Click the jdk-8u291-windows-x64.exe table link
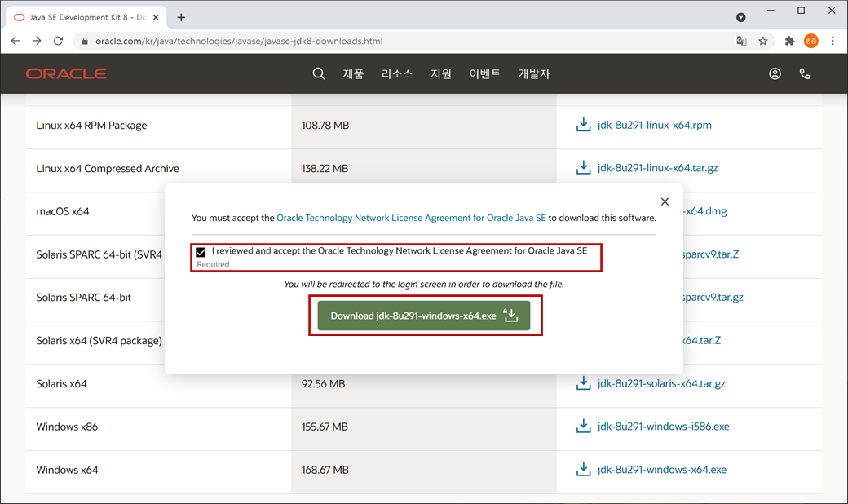848x504 pixels. (x=661, y=470)
